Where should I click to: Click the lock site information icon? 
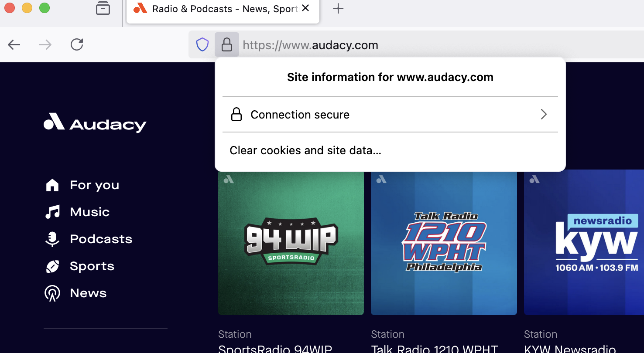(x=226, y=44)
